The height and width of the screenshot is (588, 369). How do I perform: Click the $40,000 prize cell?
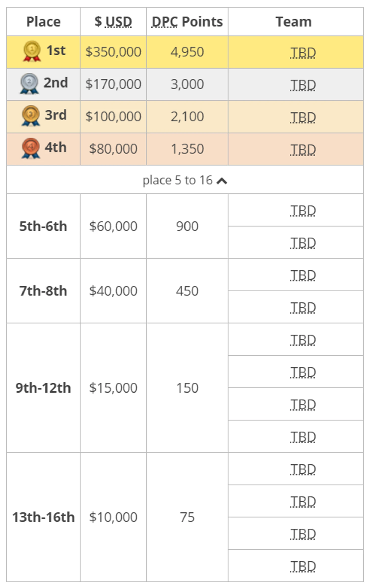tap(113, 291)
